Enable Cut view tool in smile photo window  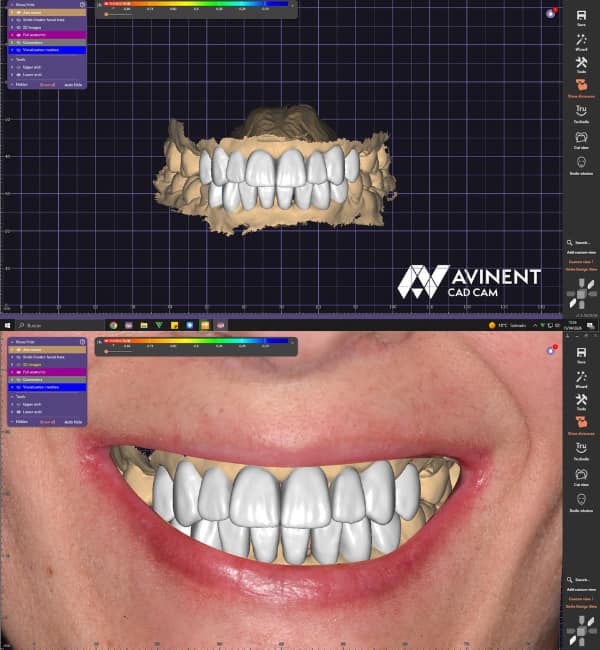click(581, 474)
